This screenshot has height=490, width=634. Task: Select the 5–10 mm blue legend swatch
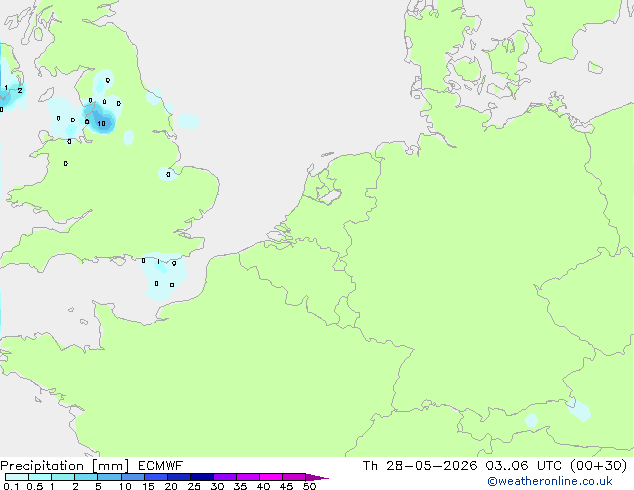click(x=110, y=477)
